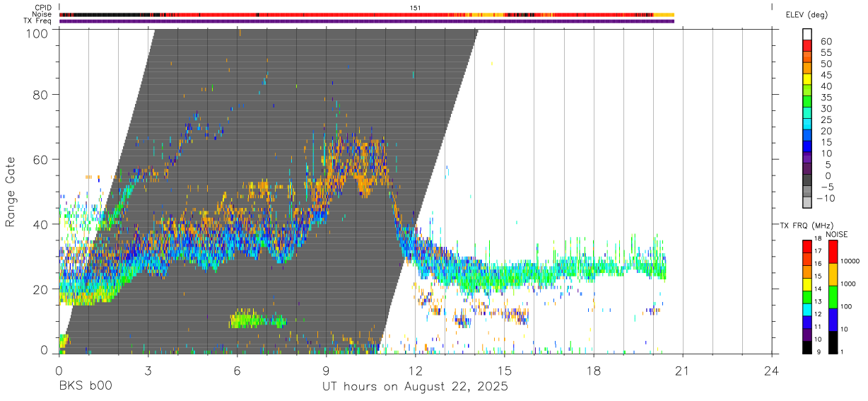
Task: Select the orange 1000 noise level swatch
Action: [833, 274]
